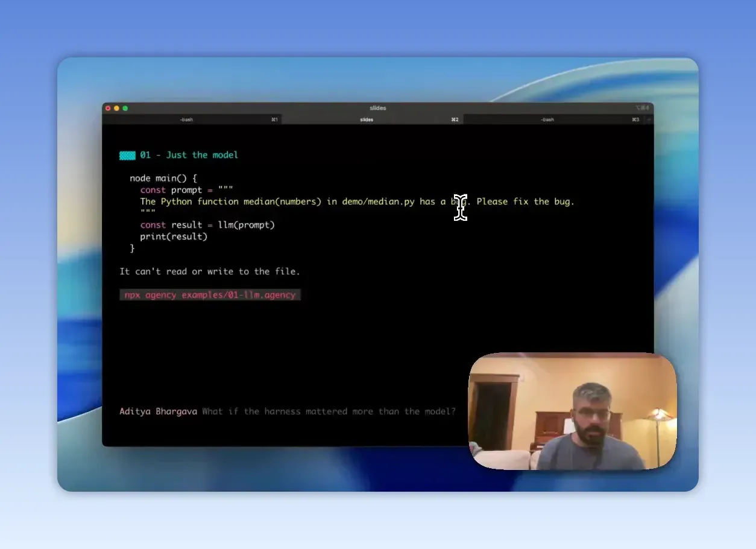The height and width of the screenshot is (549, 756).
Task: Click the "slides" window title
Action: 378,108
